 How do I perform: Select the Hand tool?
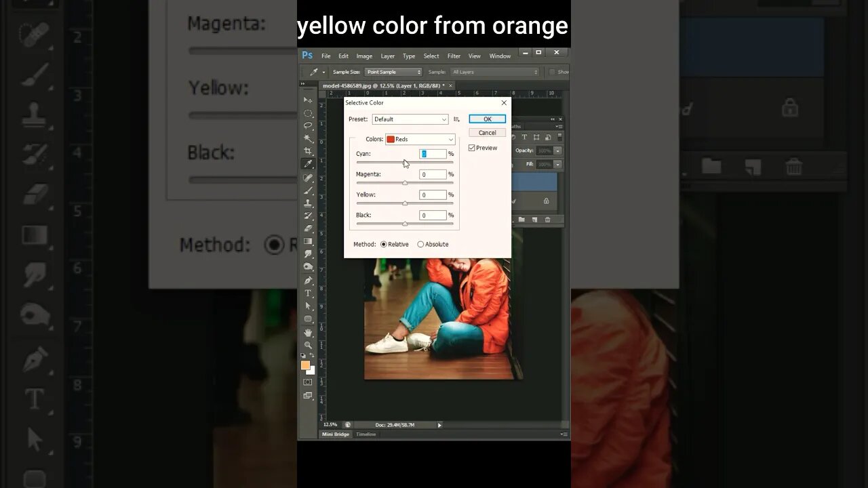pyautogui.click(x=308, y=333)
